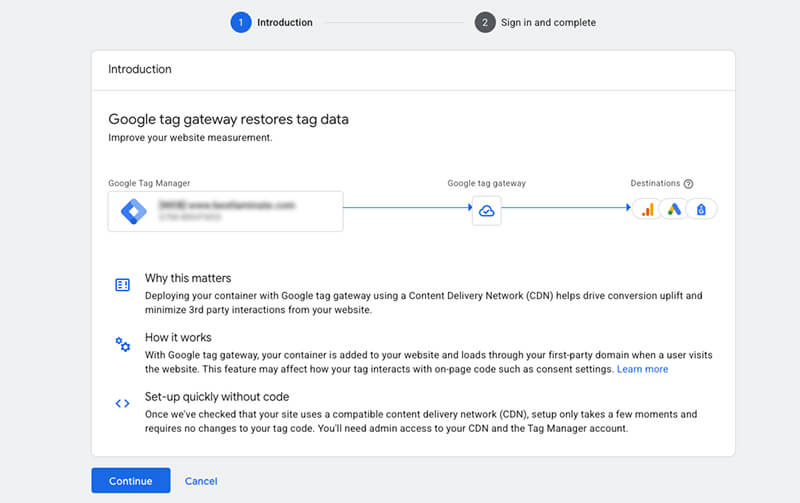Image resolution: width=800 pixels, height=503 pixels.
Task: Click the Google tag gateway cloud icon
Action: (487, 211)
